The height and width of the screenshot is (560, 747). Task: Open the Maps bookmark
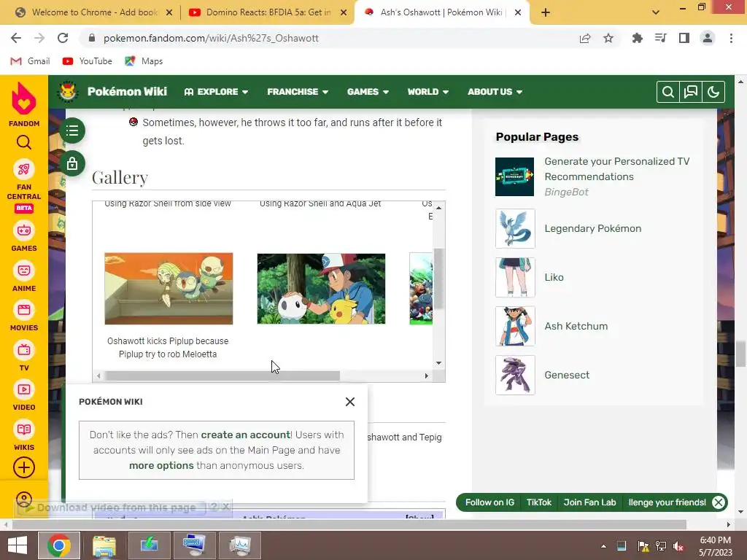pos(144,61)
